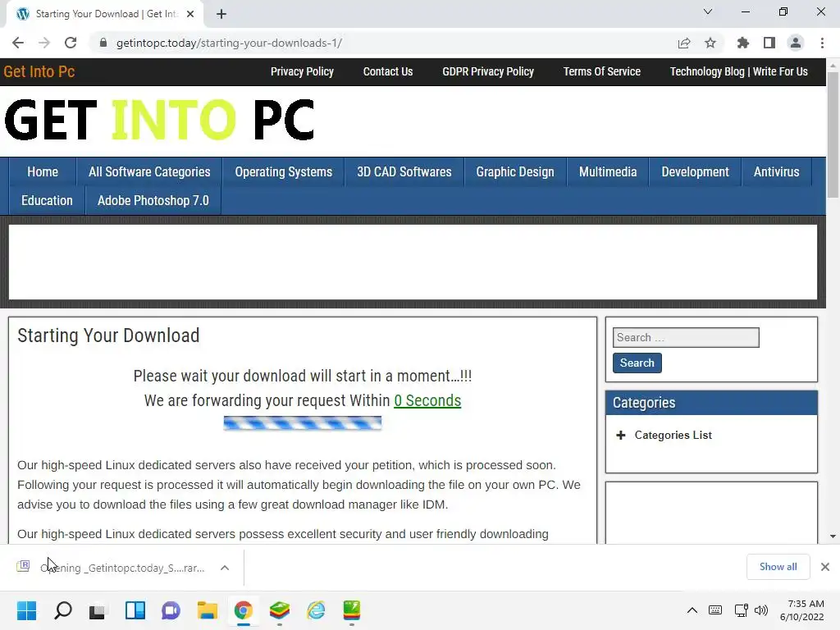
Task: Open BlueStacks from the taskbar
Action: click(280, 610)
